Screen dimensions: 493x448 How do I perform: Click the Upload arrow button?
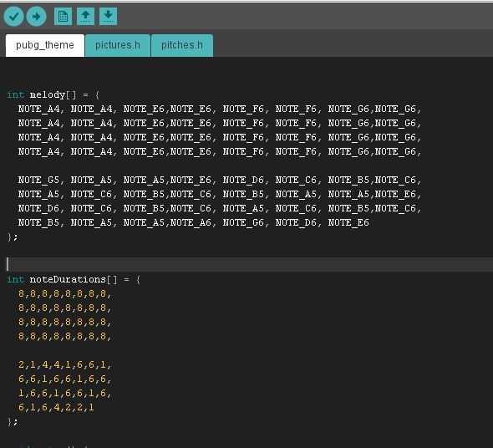(x=36, y=16)
